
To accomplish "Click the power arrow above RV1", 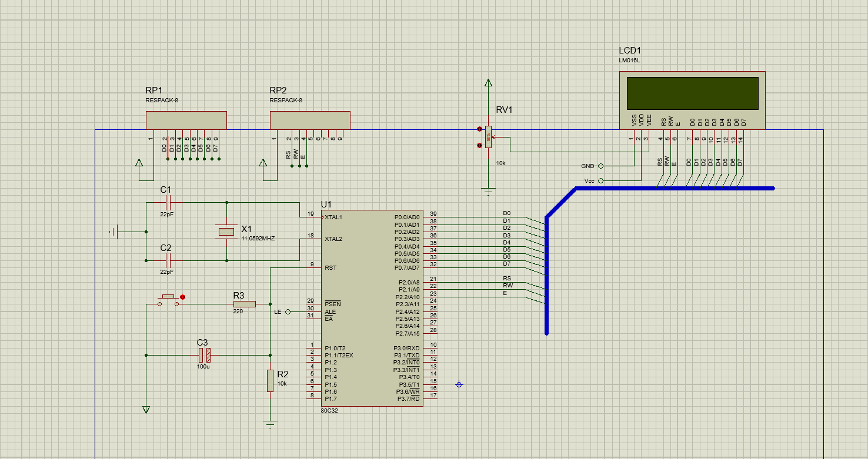I will pos(488,82).
